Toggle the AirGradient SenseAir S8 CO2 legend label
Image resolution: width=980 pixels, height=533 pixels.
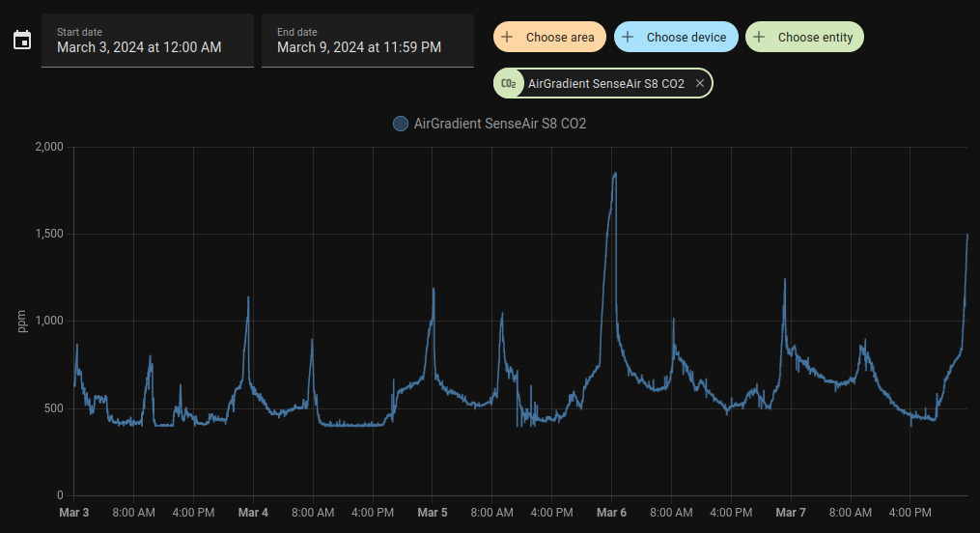pyautogui.click(x=499, y=124)
